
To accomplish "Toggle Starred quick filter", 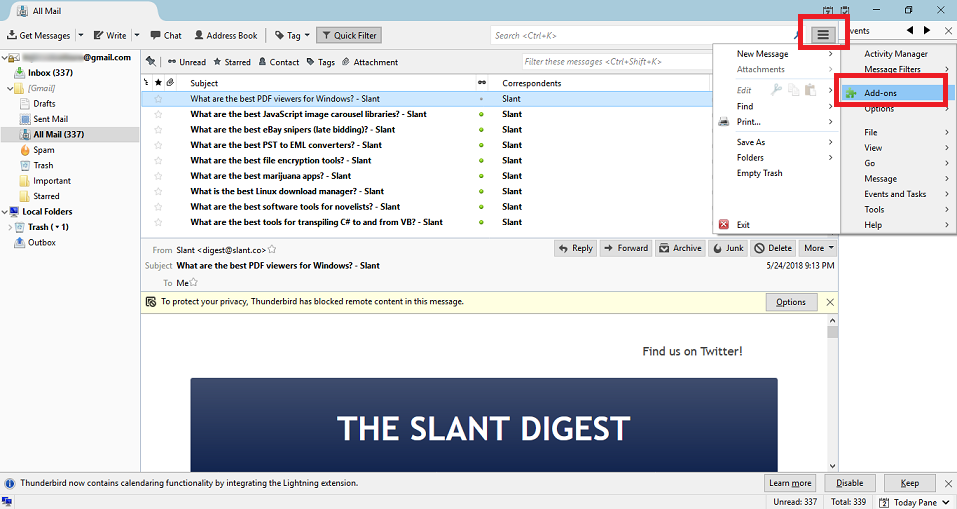I will pyautogui.click(x=232, y=62).
